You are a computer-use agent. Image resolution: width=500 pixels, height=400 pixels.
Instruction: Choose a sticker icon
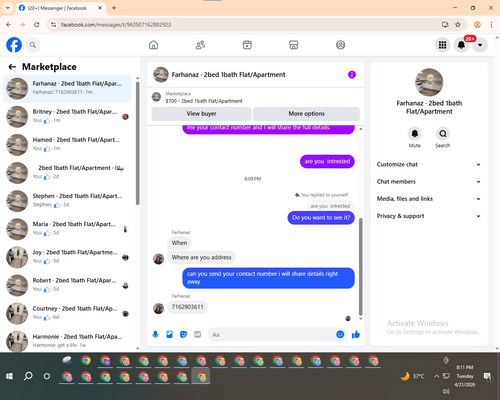(183, 334)
